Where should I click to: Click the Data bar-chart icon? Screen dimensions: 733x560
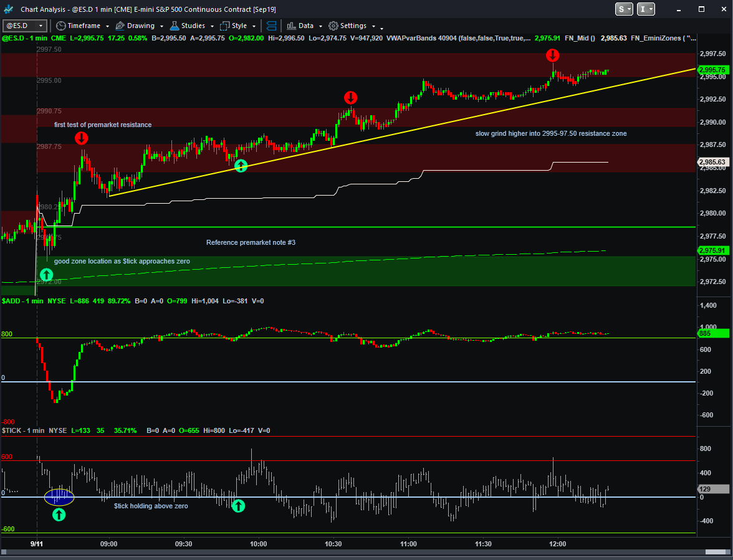(291, 26)
